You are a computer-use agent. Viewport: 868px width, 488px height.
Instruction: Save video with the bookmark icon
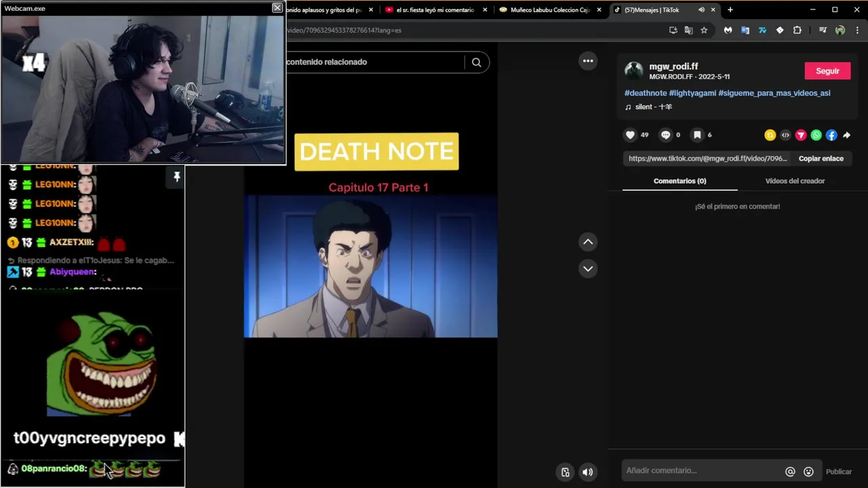point(696,135)
